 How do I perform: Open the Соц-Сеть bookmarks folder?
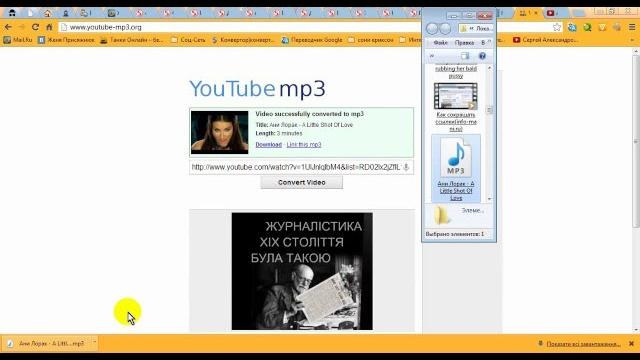(x=188, y=40)
